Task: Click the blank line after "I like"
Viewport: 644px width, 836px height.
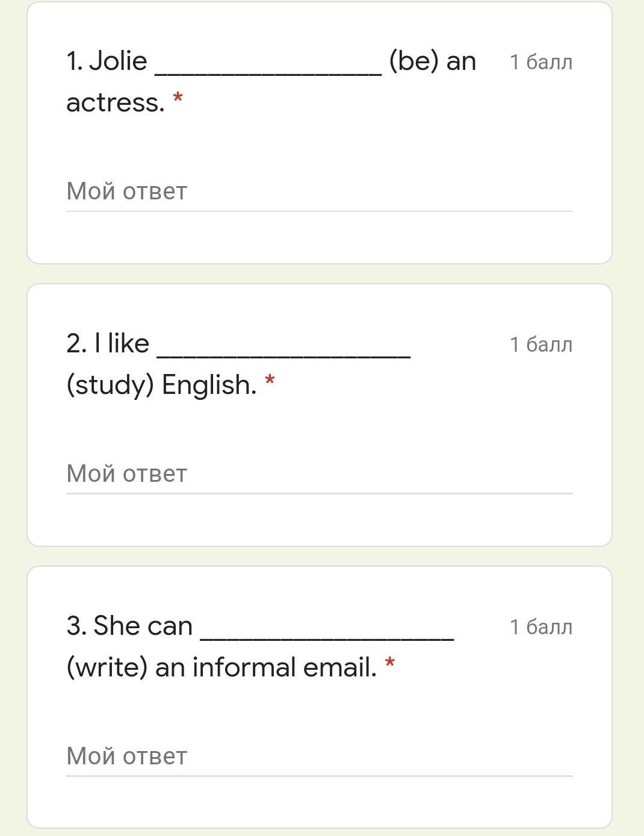Action: 283,354
